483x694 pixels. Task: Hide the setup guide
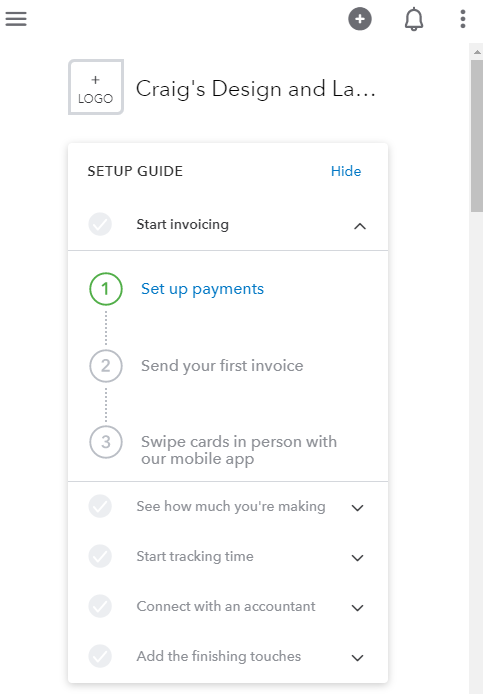pos(346,171)
